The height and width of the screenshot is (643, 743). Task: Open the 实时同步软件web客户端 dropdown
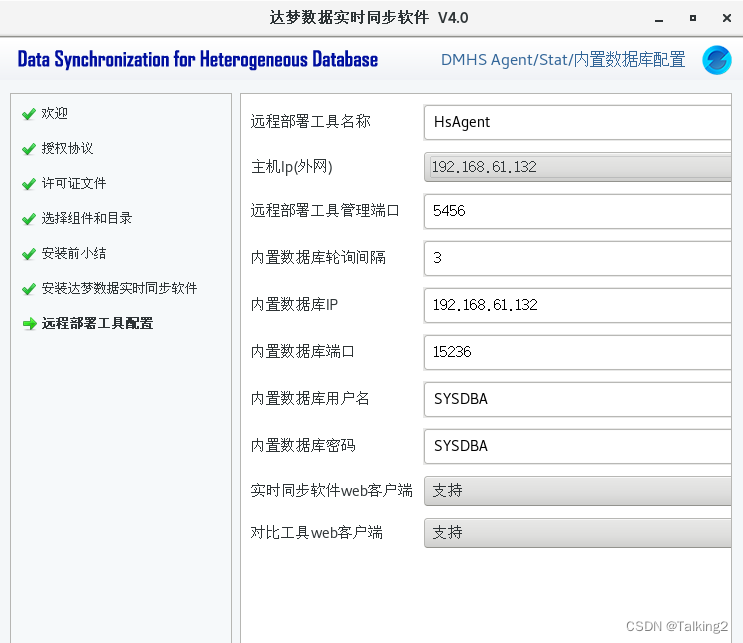tap(578, 491)
